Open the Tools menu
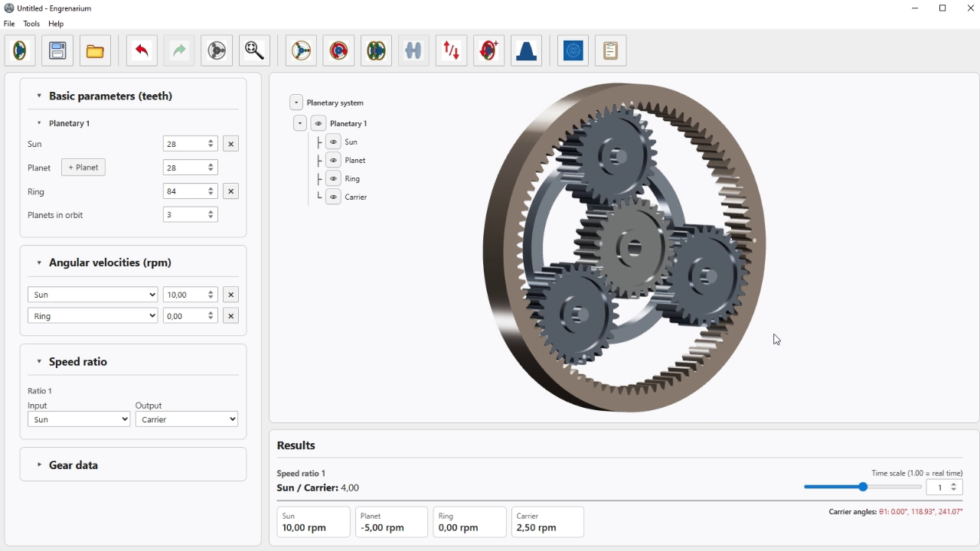 pos(31,24)
